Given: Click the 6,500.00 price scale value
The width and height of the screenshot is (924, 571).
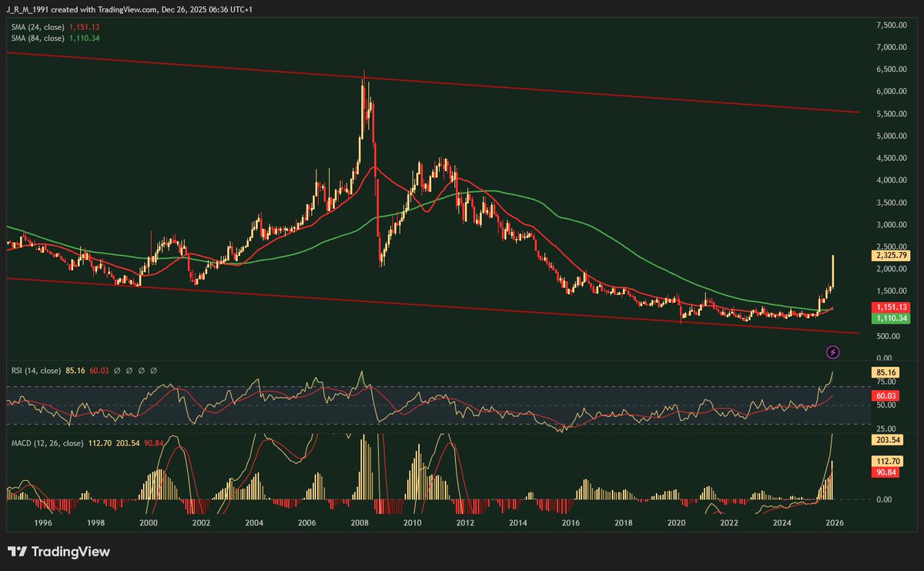Looking at the screenshot, I should [x=892, y=69].
